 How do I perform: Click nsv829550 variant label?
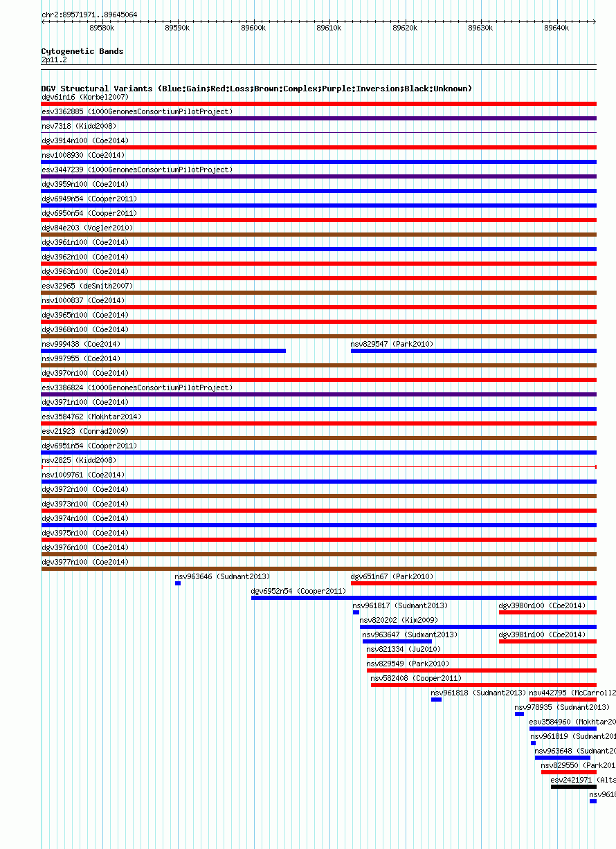[x=579, y=766]
